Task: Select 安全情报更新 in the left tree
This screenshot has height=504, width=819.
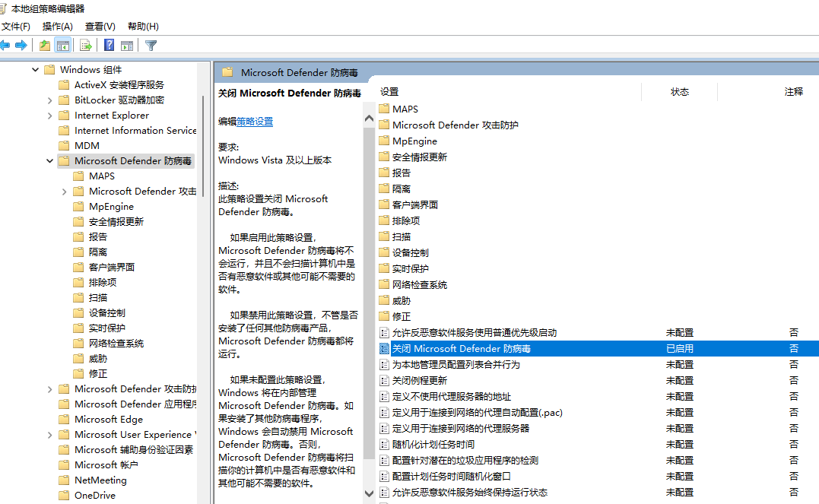Action: tap(116, 221)
